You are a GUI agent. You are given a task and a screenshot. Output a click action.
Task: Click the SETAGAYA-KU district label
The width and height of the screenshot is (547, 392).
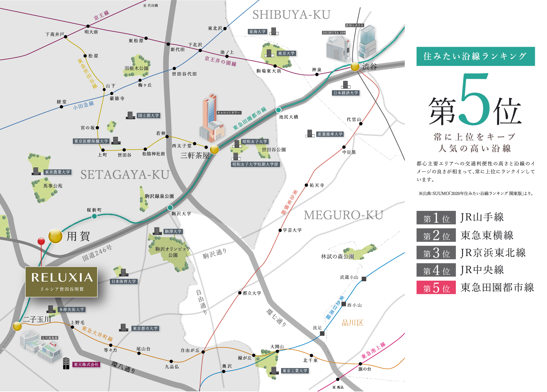[125, 175]
